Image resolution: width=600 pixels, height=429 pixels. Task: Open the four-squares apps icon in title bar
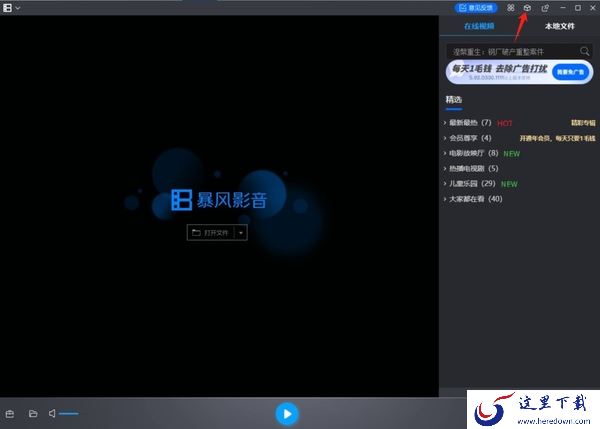tap(511, 8)
